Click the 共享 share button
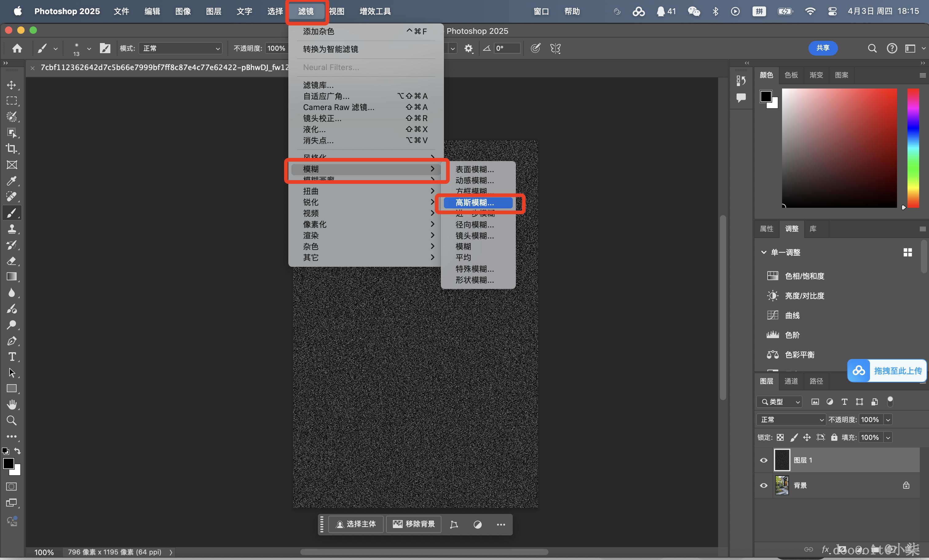Image resolution: width=929 pixels, height=560 pixels. pyautogui.click(x=823, y=48)
